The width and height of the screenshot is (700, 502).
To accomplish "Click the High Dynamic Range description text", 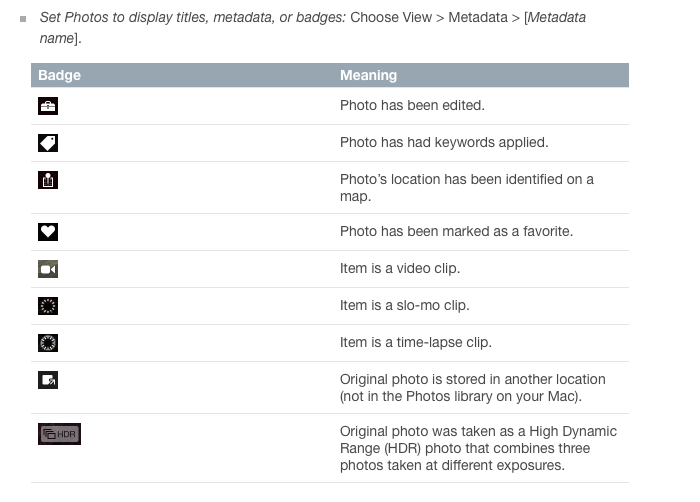I will click(478, 448).
